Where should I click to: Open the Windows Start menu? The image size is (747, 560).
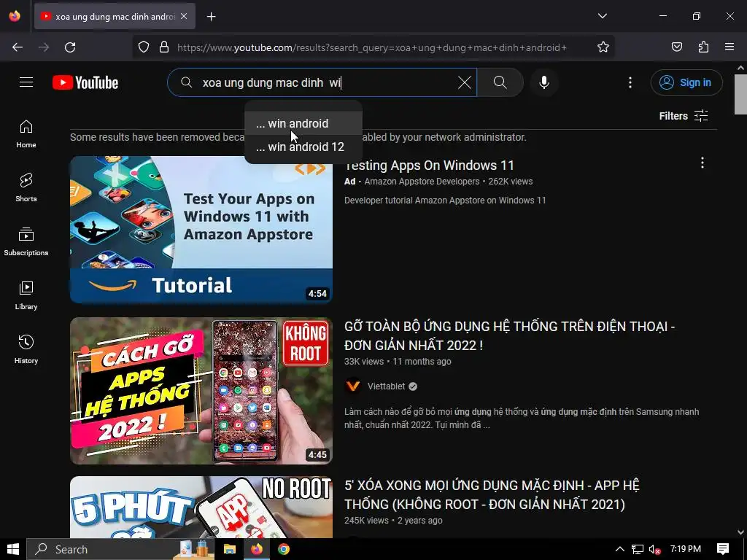(x=13, y=549)
